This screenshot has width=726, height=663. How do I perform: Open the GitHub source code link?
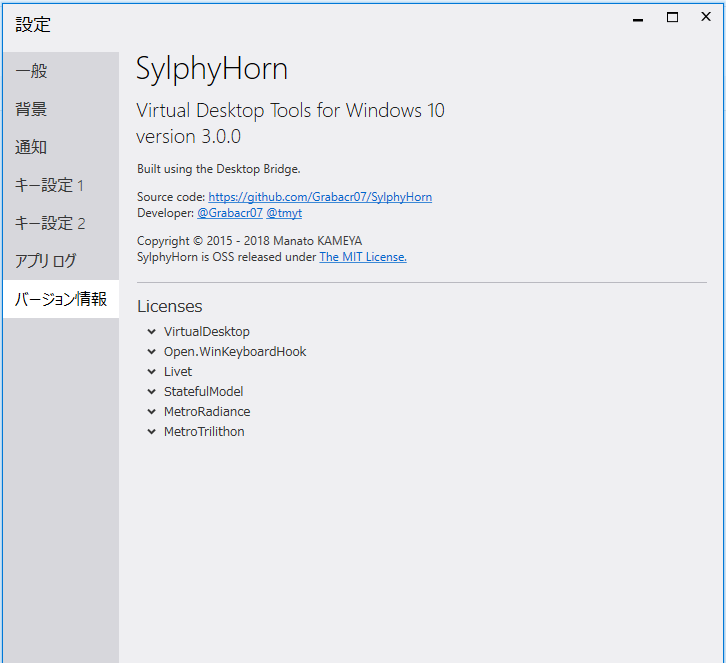click(320, 197)
